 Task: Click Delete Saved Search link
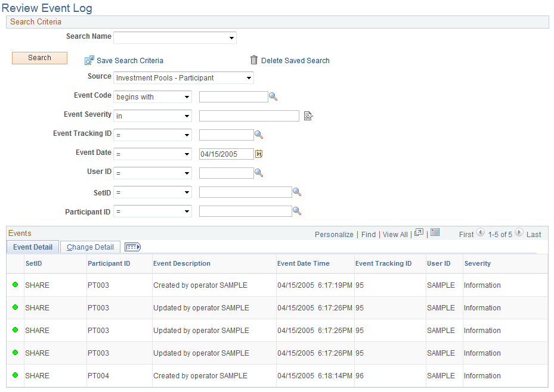[x=295, y=61]
